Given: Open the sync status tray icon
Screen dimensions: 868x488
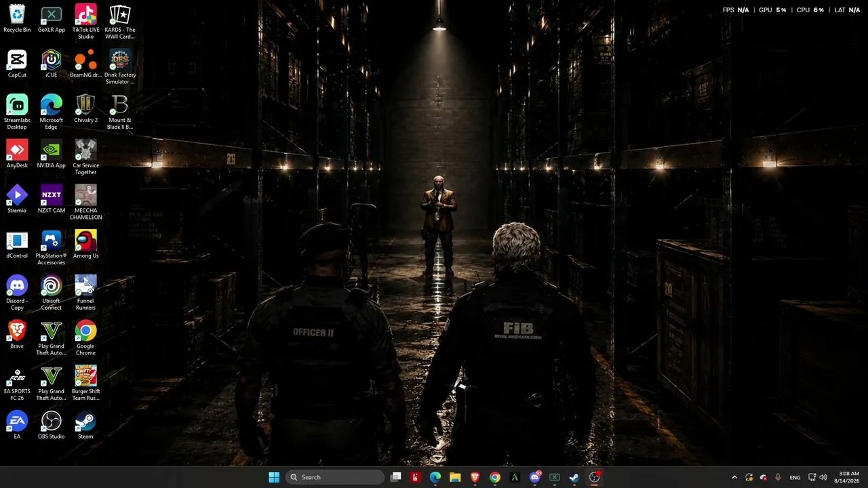Looking at the screenshot, I should [749, 477].
